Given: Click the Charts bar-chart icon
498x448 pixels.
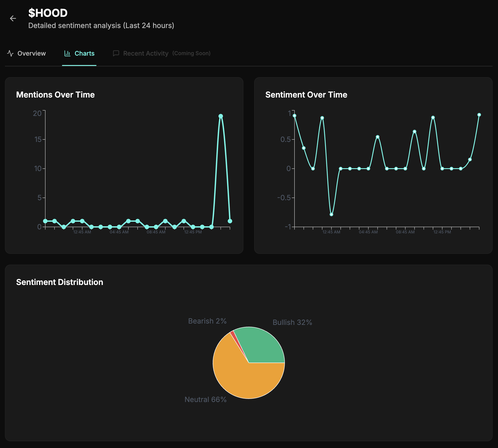Looking at the screenshot, I should point(67,53).
